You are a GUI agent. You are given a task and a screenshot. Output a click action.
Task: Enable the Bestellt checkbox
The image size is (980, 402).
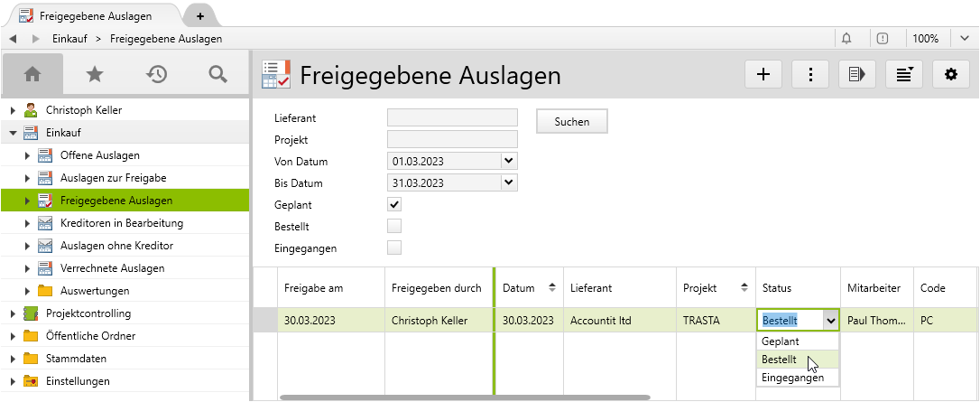pos(394,226)
